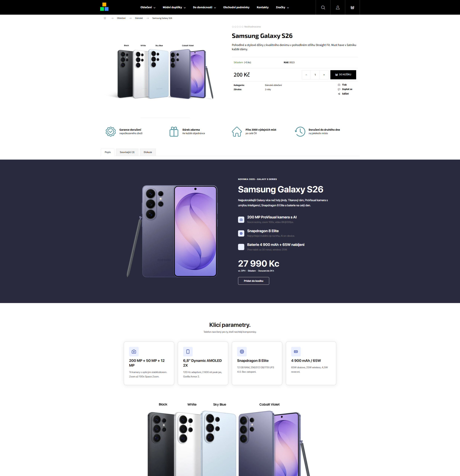Expand the Značky dropdown menu

pyautogui.click(x=282, y=7)
